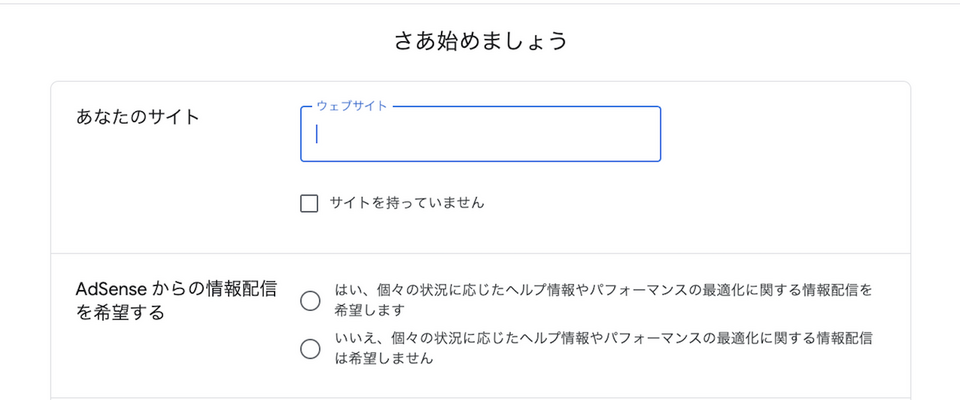Click the を希望する line of the section label

click(x=120, y=313)
